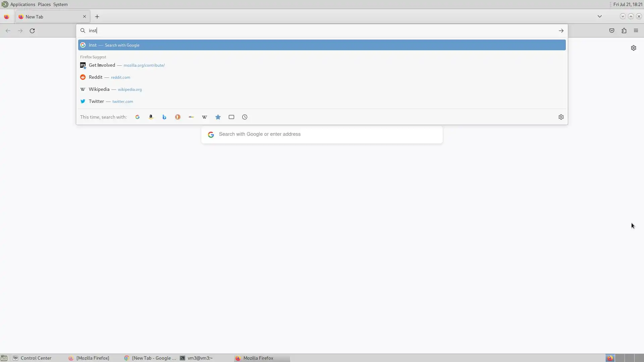Open the Extensions puzzle icon
Image resolution: width=644 pixels, height=362 pixels.
pyautogui.click(x=624, y=31)
